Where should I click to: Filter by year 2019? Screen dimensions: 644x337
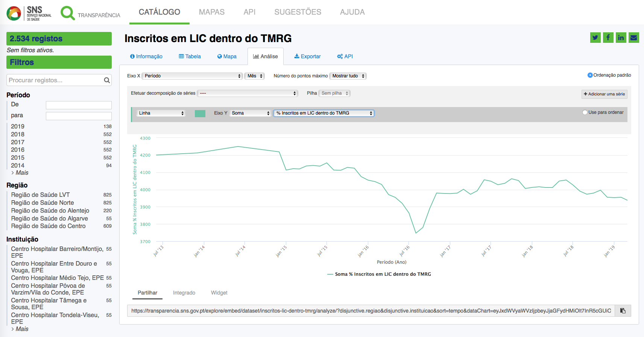(61, 127)
